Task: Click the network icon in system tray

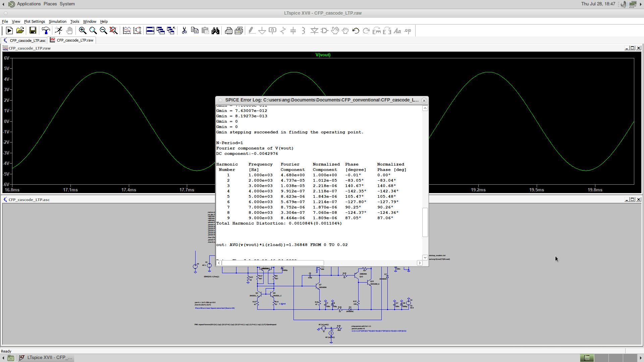Action: click(633, 4)
